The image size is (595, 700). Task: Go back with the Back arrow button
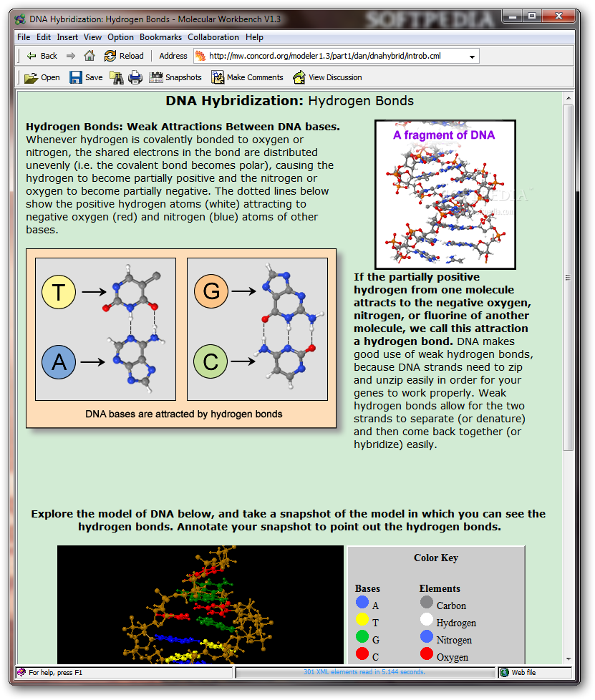click(42, 56)
